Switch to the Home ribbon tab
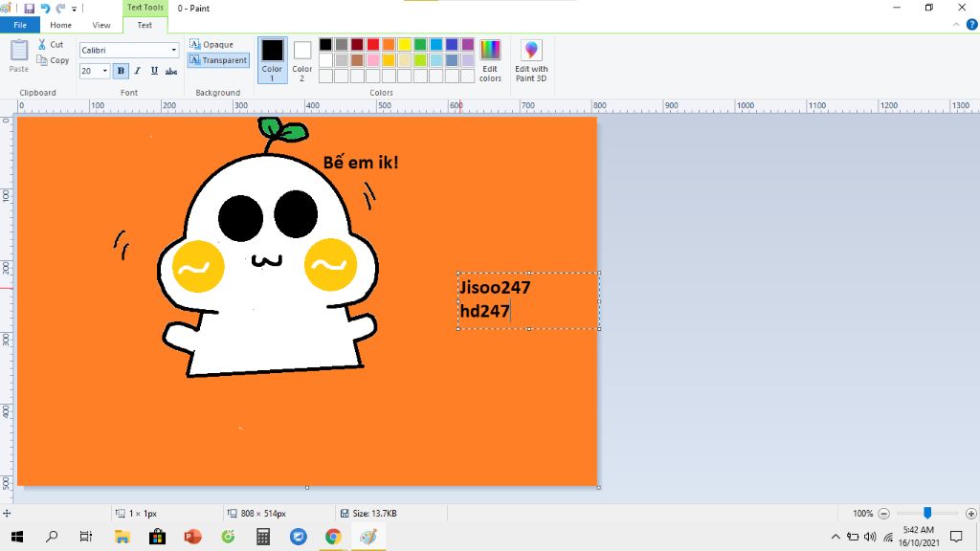The width and height of the screenshot is (980, 551). (60, 25)
